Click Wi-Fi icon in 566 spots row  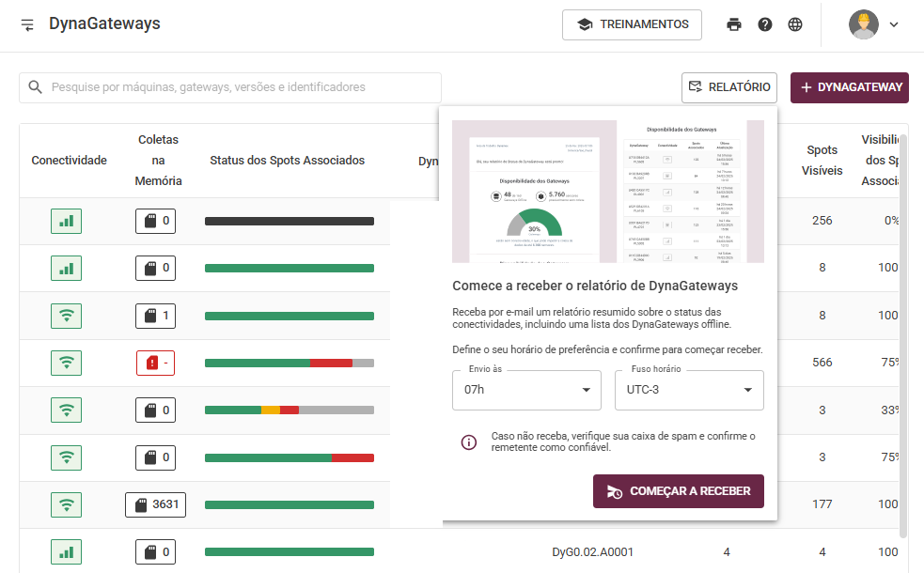click(66, 363)
